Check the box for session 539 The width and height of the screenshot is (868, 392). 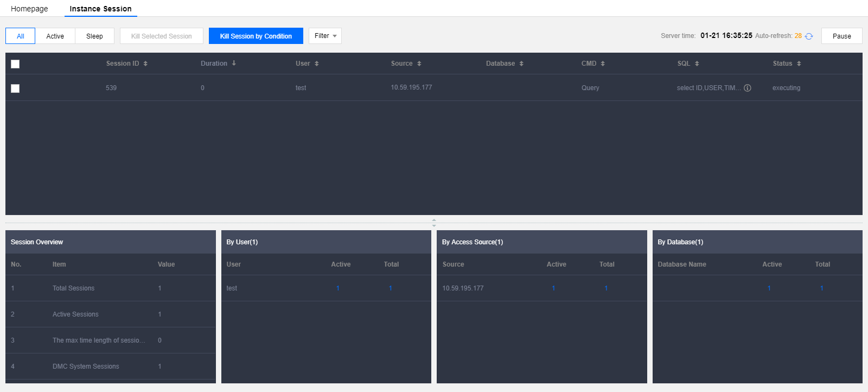tap(15, 88)
